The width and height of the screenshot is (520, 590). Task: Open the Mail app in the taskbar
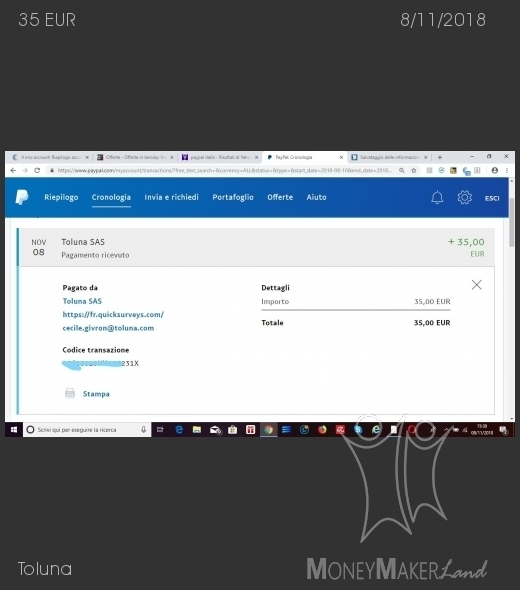coord(215,429)
